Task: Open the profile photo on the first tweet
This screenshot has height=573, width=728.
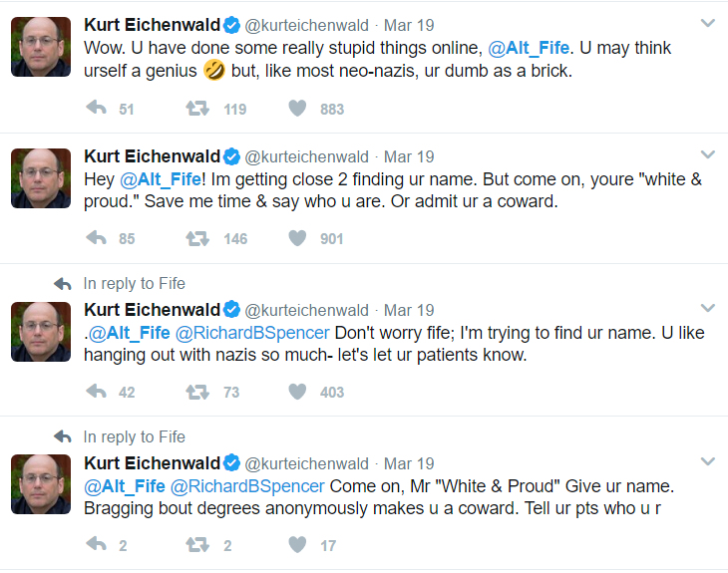Action: coord(41,47)
